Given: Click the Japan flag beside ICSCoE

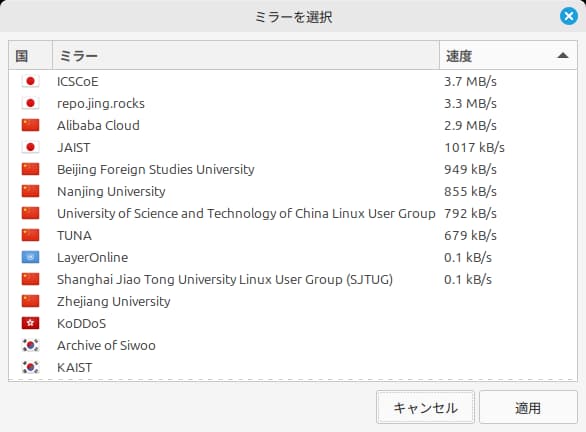Looking at the screenshot, I should (x=30, y=81).
